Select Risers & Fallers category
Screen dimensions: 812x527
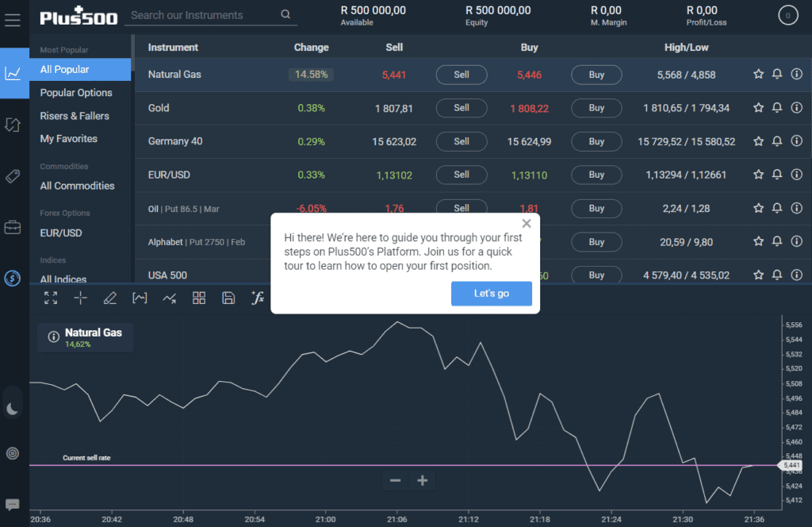coord(75,116)
